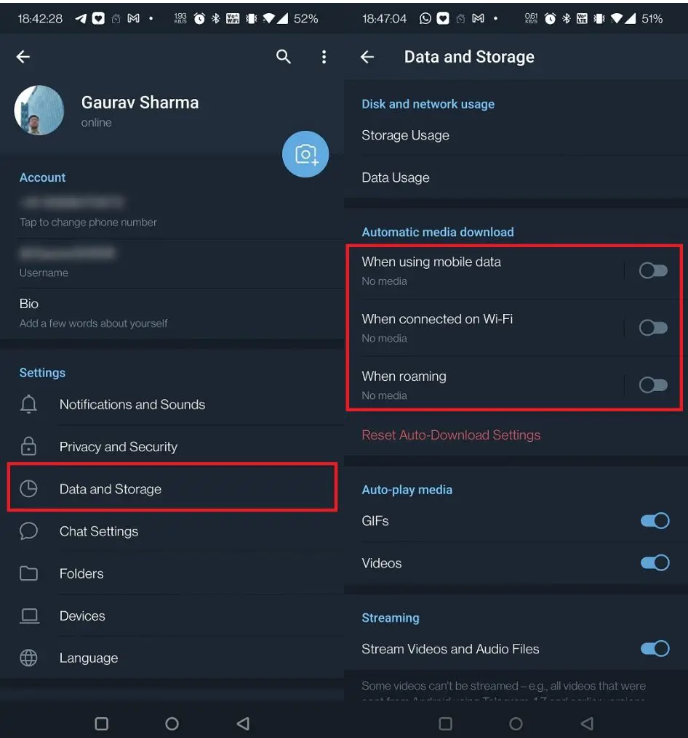Tap the Language globe icon

pyautogui.click(x=29, y=658)
